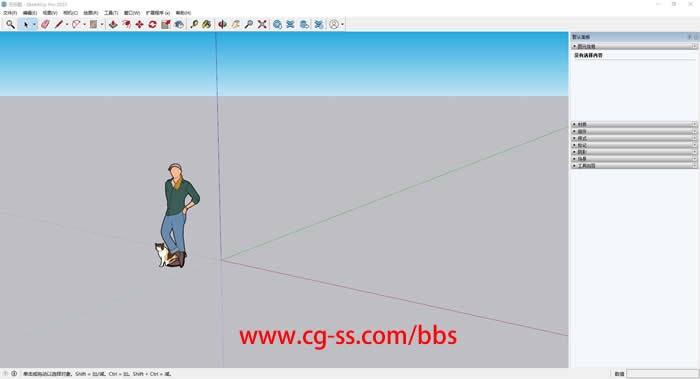
Task: Click the Zoom Extents icon
Action: pos(262,25)
